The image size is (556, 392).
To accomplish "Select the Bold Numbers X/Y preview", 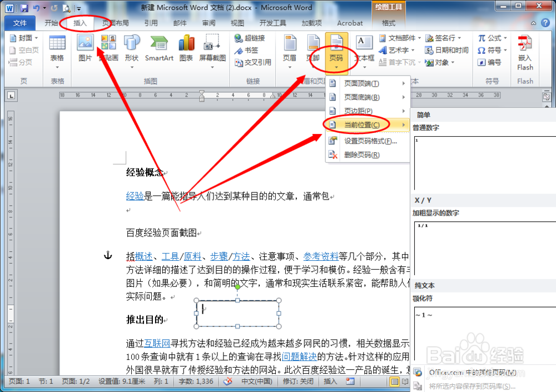I will point(485,249).
